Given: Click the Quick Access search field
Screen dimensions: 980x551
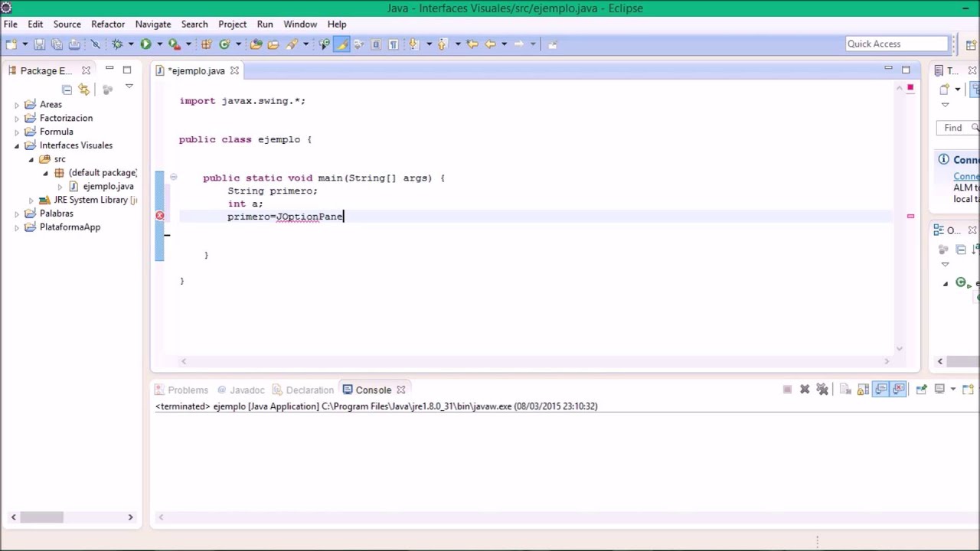Looking at the screenshot, I should tap(897, 44).
